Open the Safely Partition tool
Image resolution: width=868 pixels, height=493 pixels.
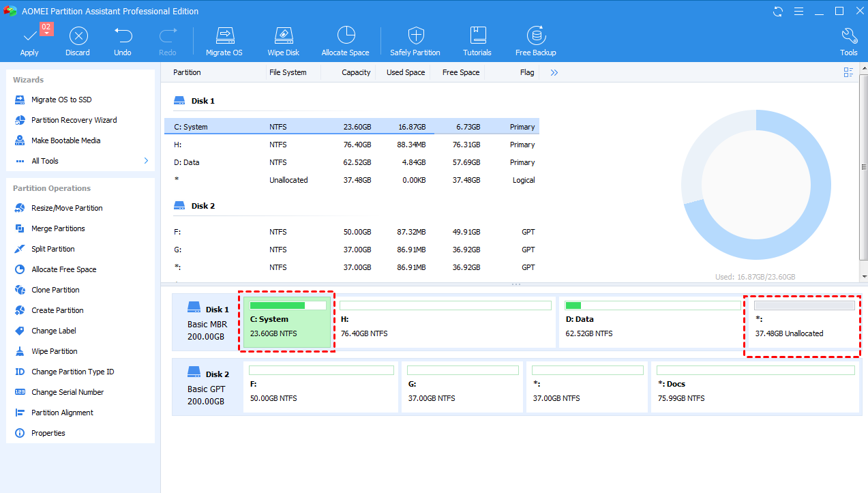(x=415, y=40)
